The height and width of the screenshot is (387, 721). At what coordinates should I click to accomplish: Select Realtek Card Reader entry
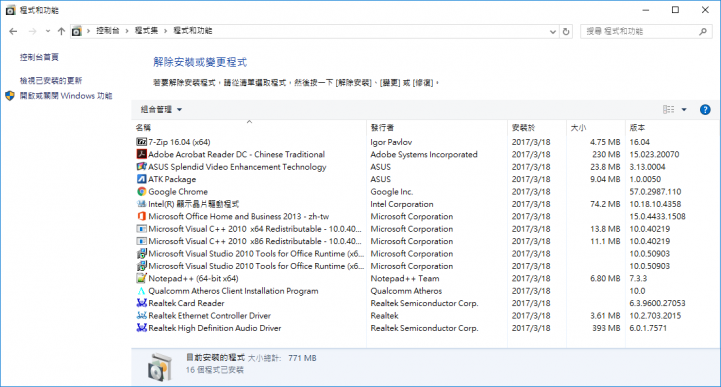pyautogui.click(x=186, y=303)
